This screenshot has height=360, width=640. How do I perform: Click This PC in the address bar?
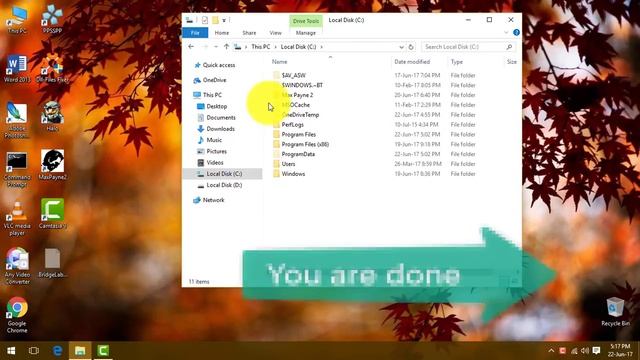tap(260, 47)
